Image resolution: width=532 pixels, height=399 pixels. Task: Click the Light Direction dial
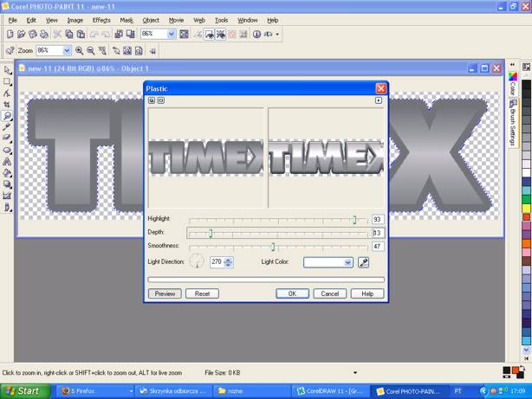point(197,261)
